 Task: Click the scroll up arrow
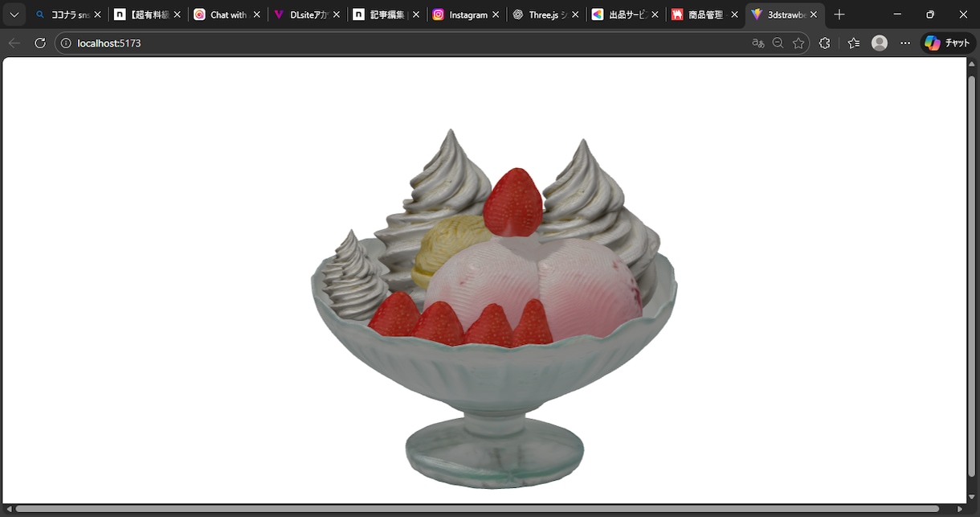(x=972, y=64)
